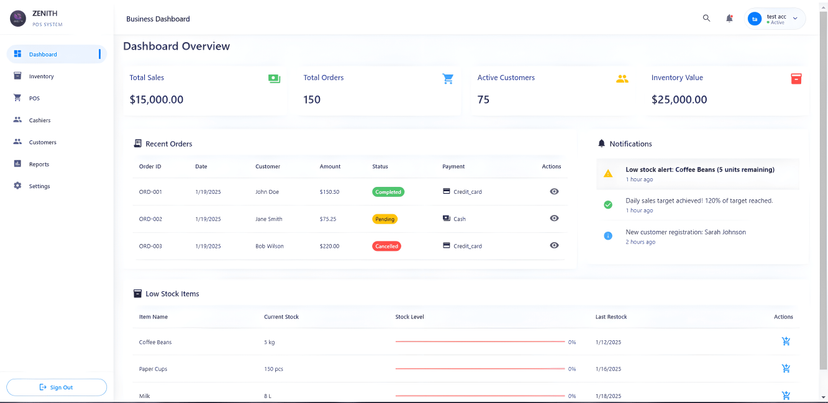Image resolution: width=828 pixels, height=403 pixels.
Task: Click the Zenith logo icon
Action: pyautogui.click(x=17, y=18)
